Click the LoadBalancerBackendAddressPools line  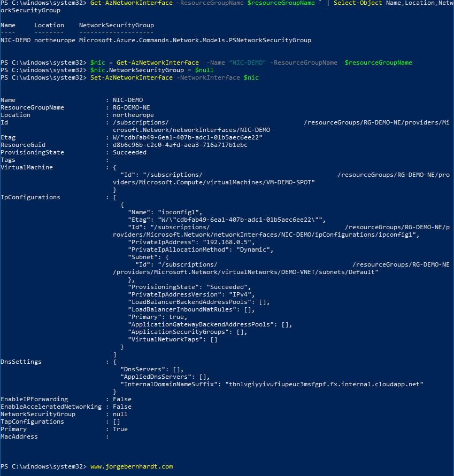click(199, 302)
